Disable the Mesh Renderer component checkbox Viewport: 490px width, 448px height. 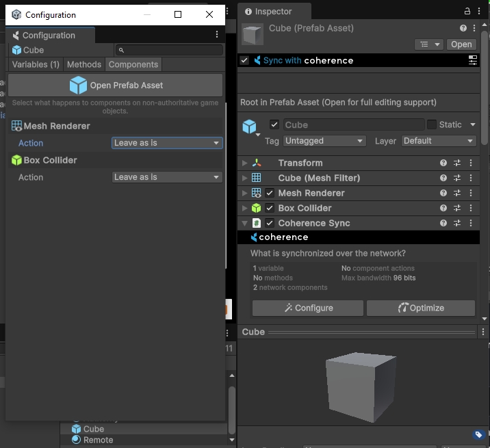pos(270,193)
